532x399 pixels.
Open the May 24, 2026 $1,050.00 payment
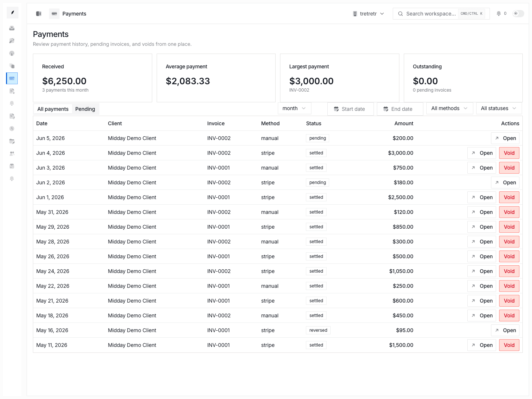click(482, 271)
